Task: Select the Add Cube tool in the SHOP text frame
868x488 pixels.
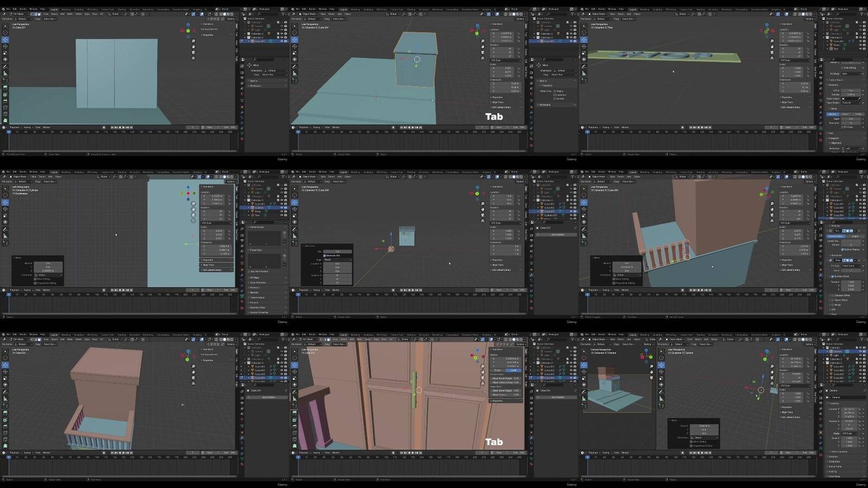Action: click(584, 80)
